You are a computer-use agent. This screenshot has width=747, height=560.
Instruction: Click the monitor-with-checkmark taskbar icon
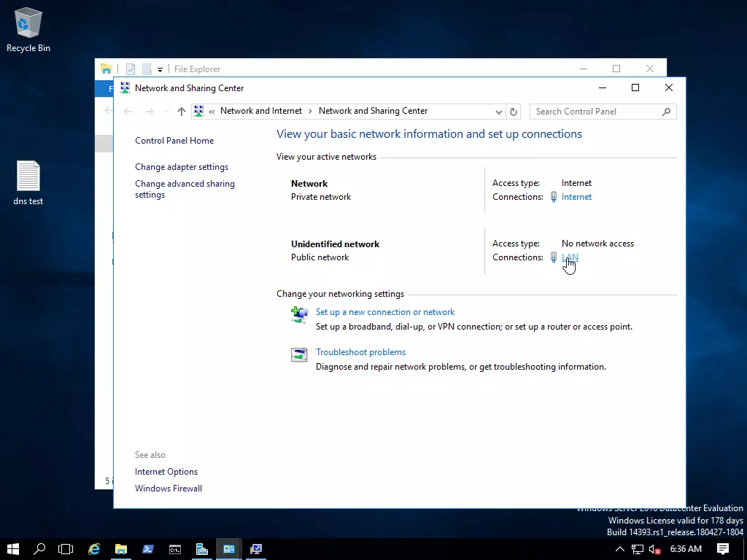(x=256, y=549)
